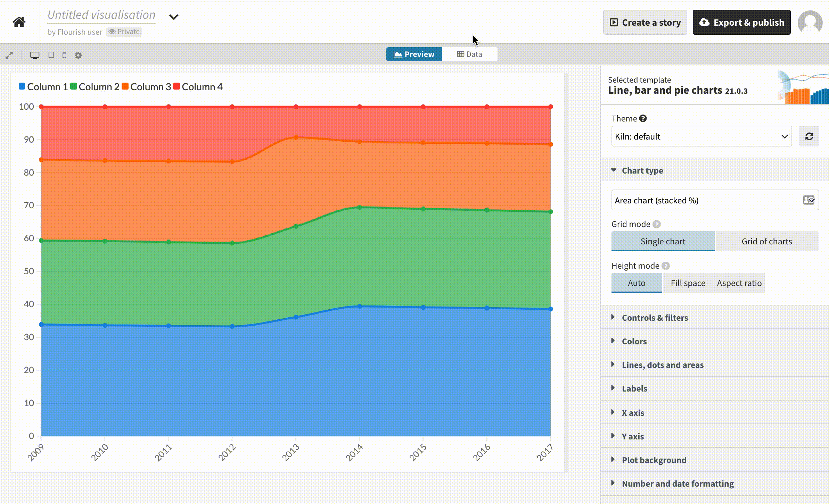The height and width of the screenshot is (504, 829).
Task: Open preview settings gear icon
Action: pyautogui.click(x=78, y=55)
